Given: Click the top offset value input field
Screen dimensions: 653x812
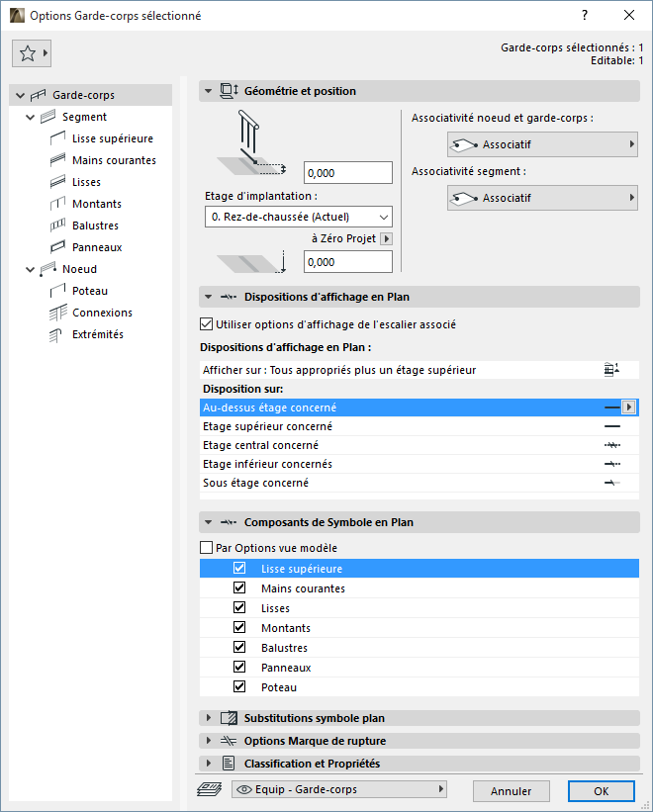Looking at the screenshot, I should click(347, 173).
